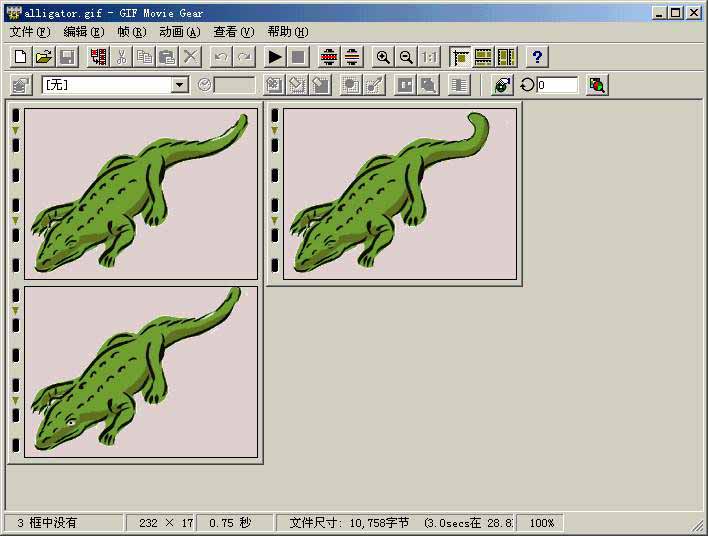Select the second alligator frame with curled tail
This screenshot has height=536, width=708.
pyautogui.click(x=399, y=193)
